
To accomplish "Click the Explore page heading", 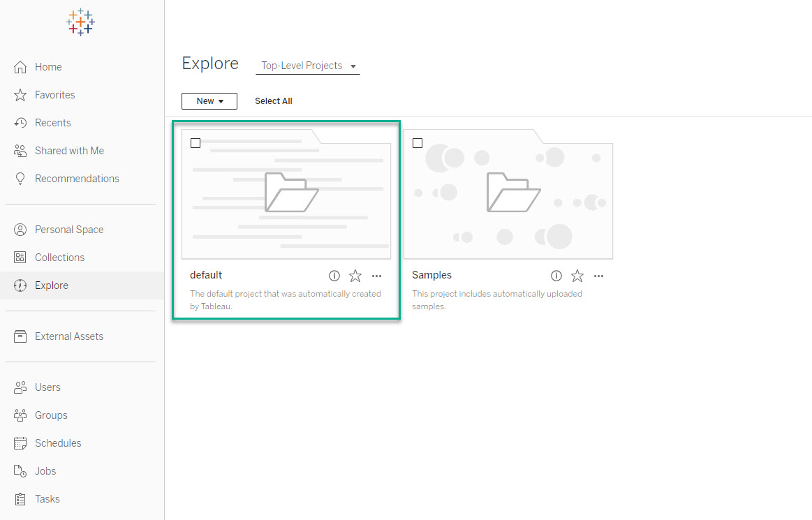I will (x=210, y=64).
